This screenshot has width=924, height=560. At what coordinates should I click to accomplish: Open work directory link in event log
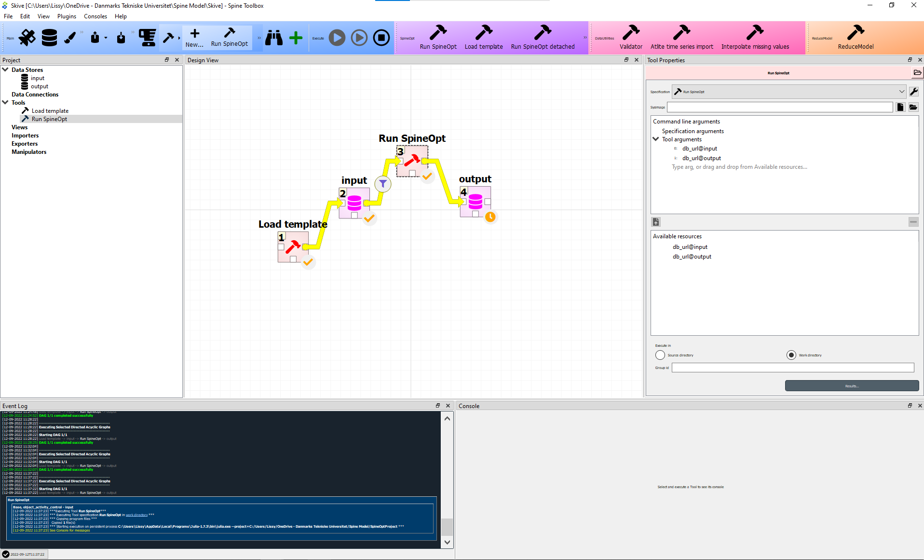click(136, 515)
